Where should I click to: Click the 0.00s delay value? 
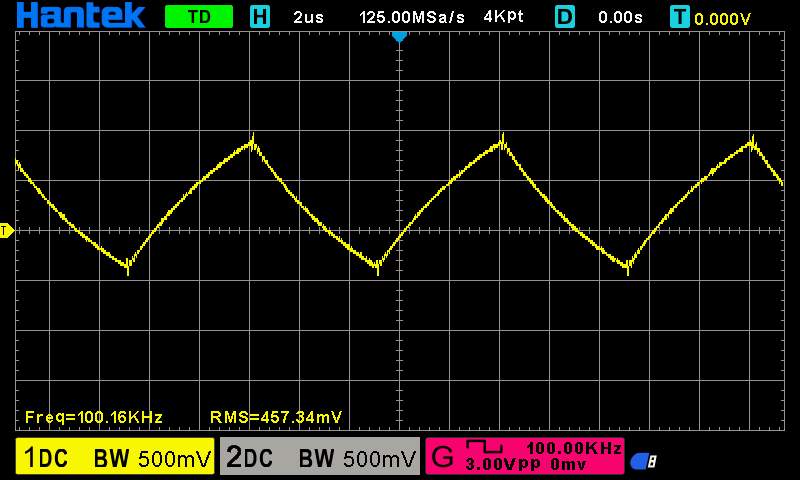point(620,17)
